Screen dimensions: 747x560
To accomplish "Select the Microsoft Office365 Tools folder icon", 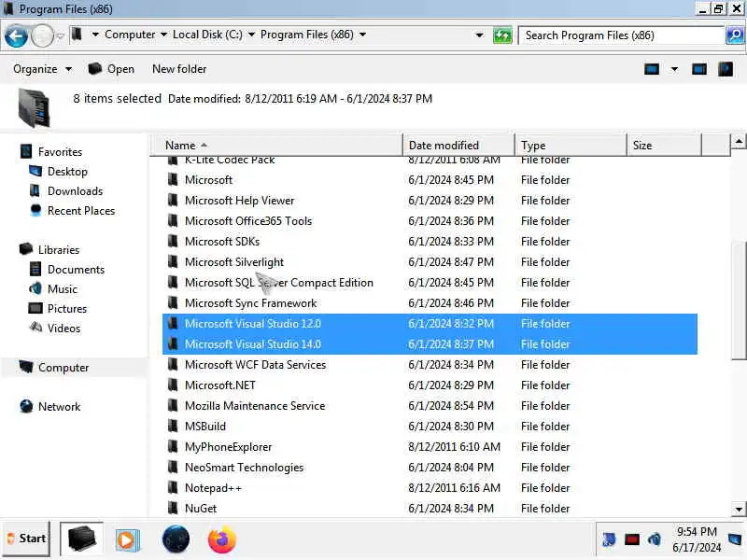I will [173, 220].
